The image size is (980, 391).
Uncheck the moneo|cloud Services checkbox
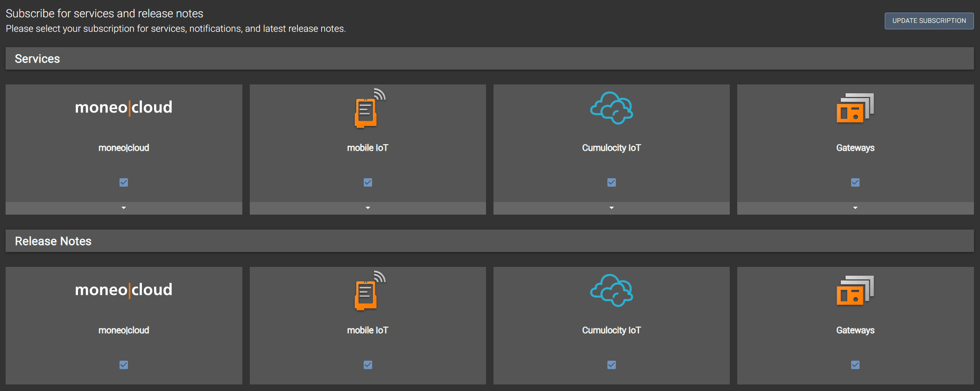[x=124, y=182]
